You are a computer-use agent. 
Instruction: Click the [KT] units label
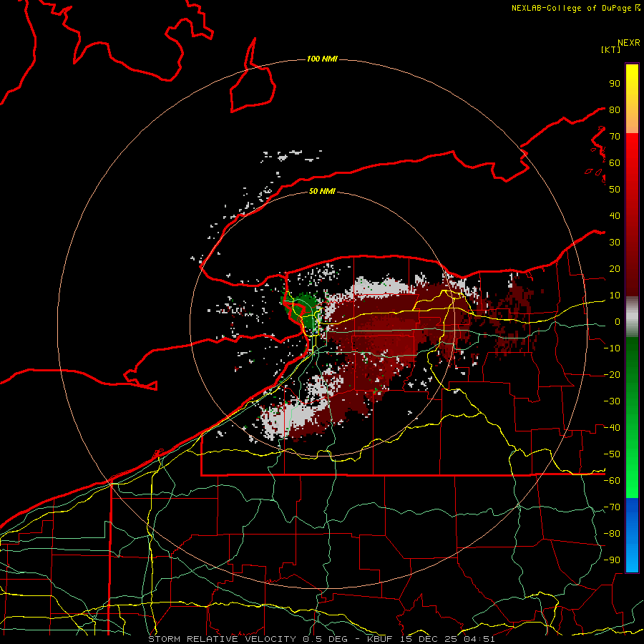611,49
